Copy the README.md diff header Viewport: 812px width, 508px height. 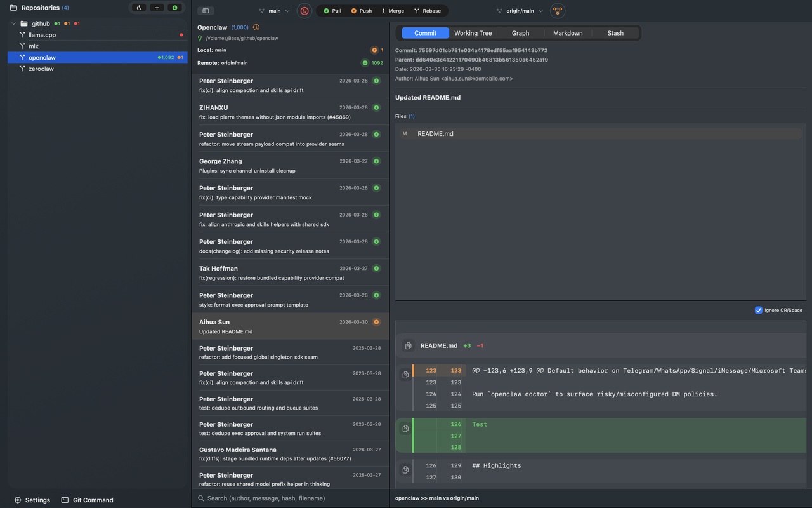pos(408,346)
